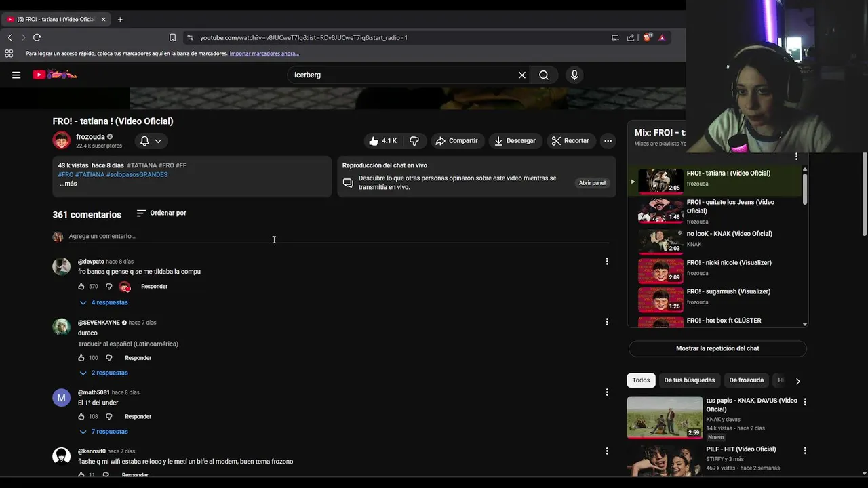868x488 pixels.
Task: Select the De frozouda chip
Action: tap(746, 380)
